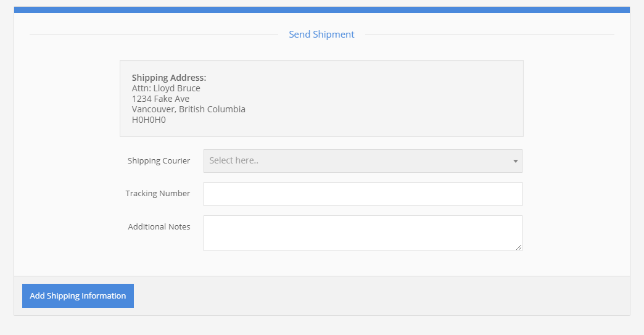The width and height of the screenshot is (644, 335).
Task: Focus the Tracking Number input field
Action: [x=363, y=194]
